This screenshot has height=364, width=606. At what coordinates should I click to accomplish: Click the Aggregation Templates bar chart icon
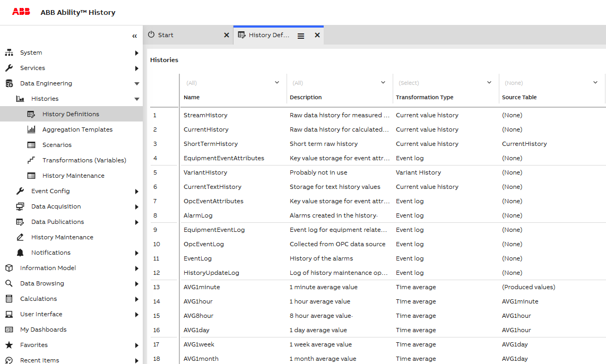(x=31, y=129)
